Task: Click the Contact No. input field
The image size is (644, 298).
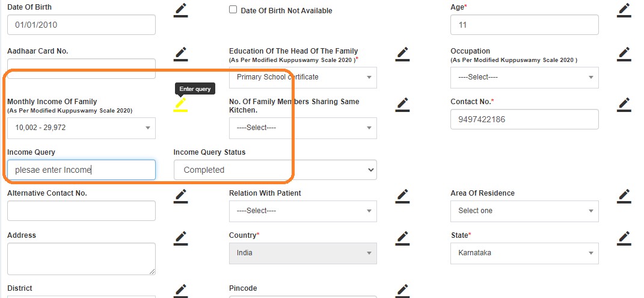Action: click(x=524, y=119)
